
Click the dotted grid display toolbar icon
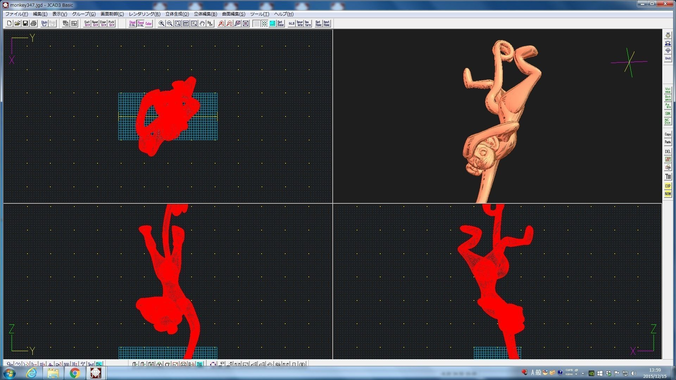(264, 23)
